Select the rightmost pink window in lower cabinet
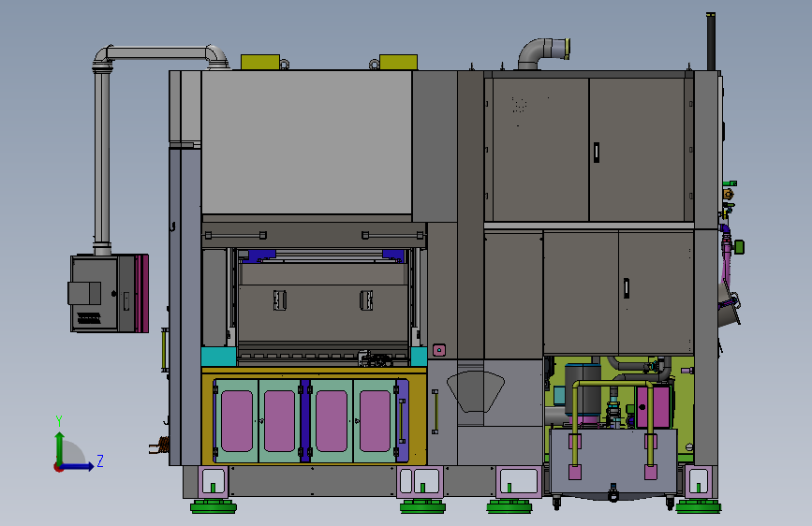812x526 pixels. [x=375, y=421]
